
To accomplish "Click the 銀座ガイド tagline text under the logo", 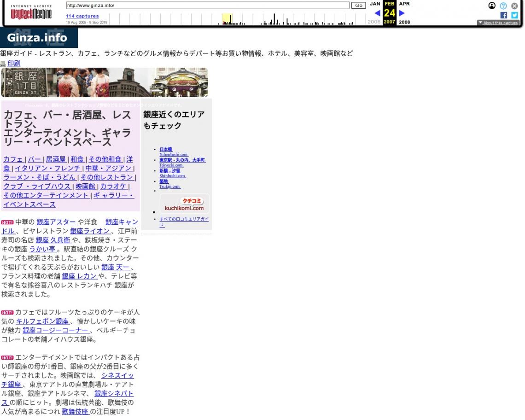I will click(x=176, y=53).
